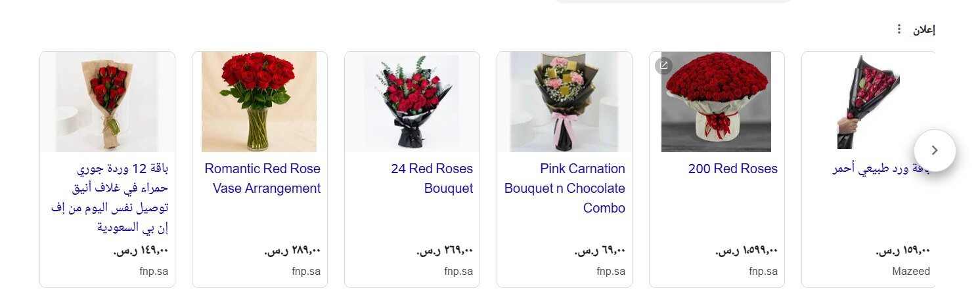Image resolution: width=980 pixels, height=307 pixels.
Task: Click the 200 Red Roses title link
Action: pyautogui.click(x=732, y=169)
